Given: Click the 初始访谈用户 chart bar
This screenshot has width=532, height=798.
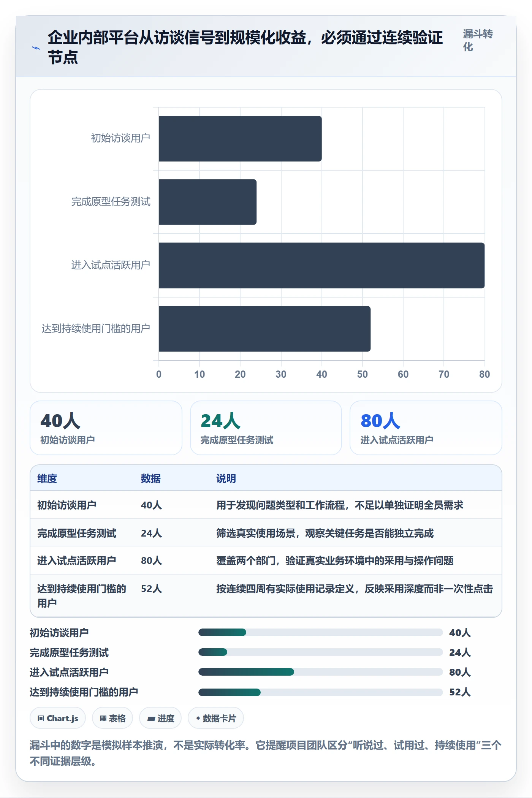Looking at the screenshot, I should 240,139.
